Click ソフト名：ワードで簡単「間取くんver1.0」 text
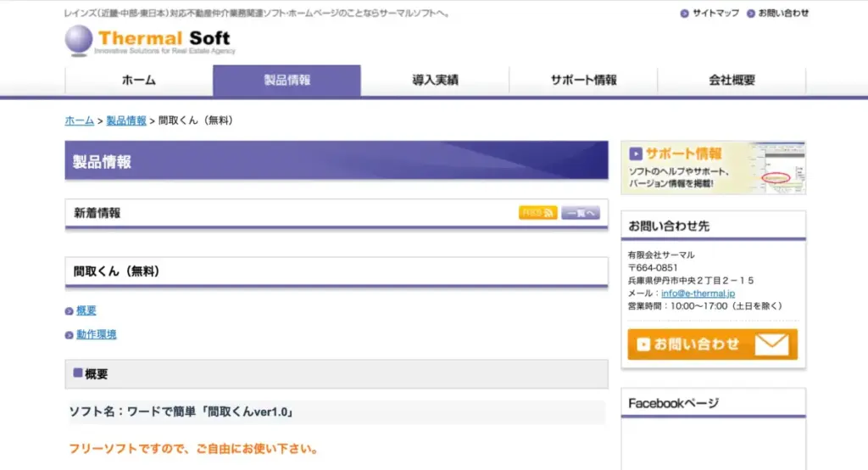The width and height of the screenshot is (868, 470). click(x=181, y=411)
